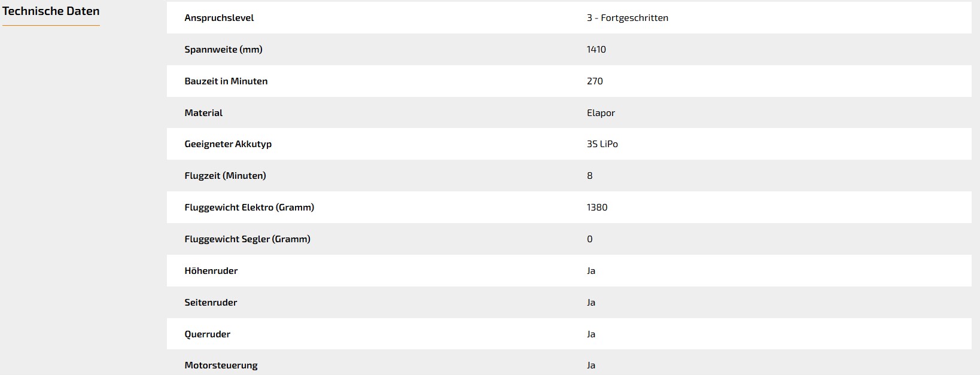
Task: Click the Material value Elapor
Action: pyautogui.click(x=601, y=113)
